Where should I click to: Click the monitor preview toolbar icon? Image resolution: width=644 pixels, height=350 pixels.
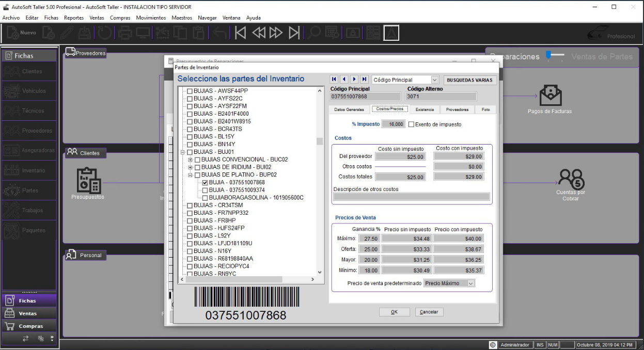143,33
